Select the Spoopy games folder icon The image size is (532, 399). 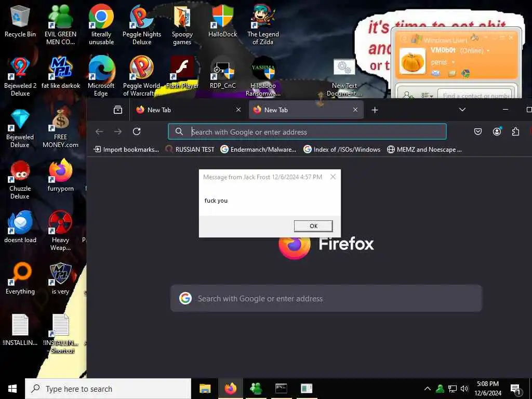[182, 24]
